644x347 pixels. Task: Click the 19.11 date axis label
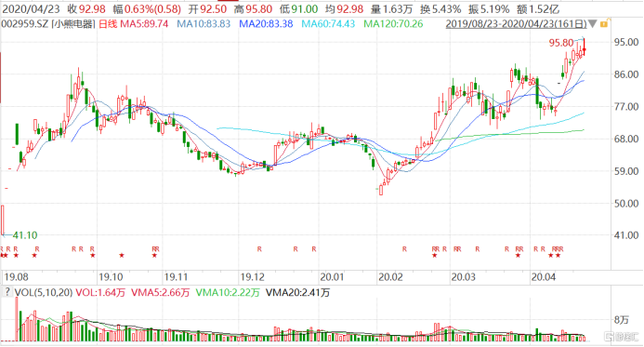click(x=177, y=276)
